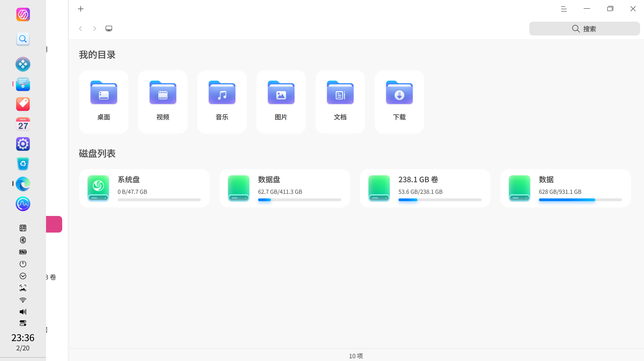Open the 下载 folder
This screenshot has width=644, height=361.
point(399,102)
